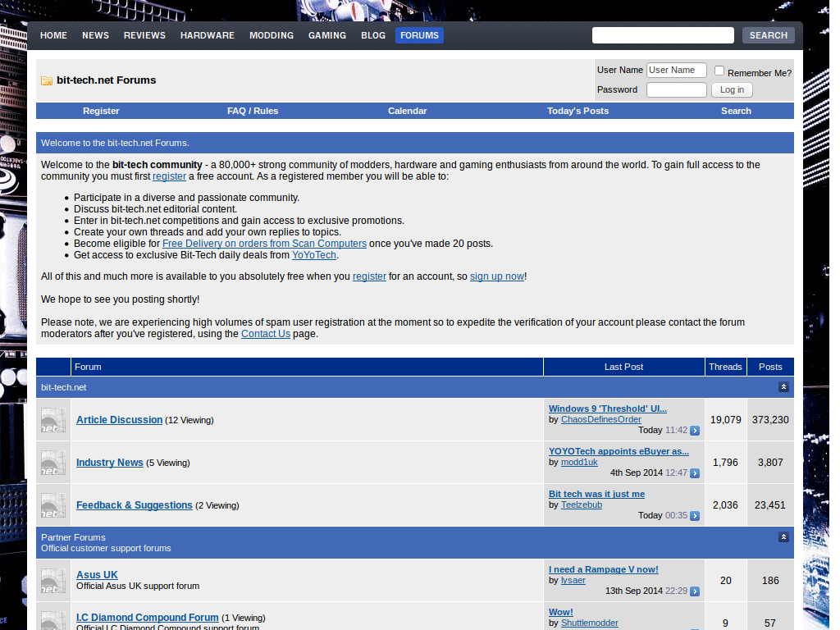Open Register in the forum menu bar

point(101,111)
